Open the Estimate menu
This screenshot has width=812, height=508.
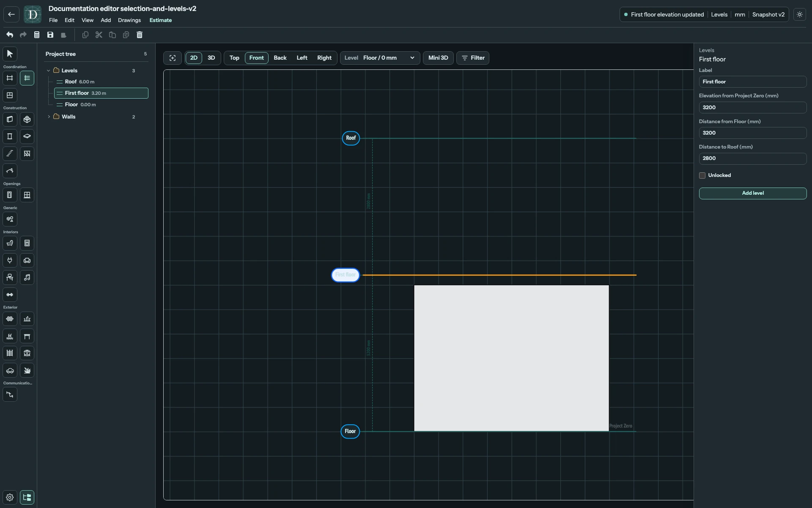[161, 20]
